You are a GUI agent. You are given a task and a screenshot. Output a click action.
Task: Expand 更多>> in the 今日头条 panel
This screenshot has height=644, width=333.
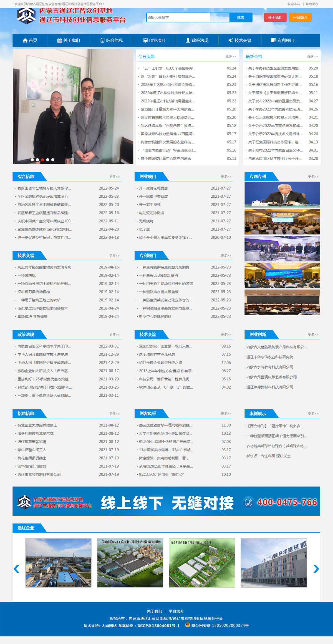click(230, 56)
